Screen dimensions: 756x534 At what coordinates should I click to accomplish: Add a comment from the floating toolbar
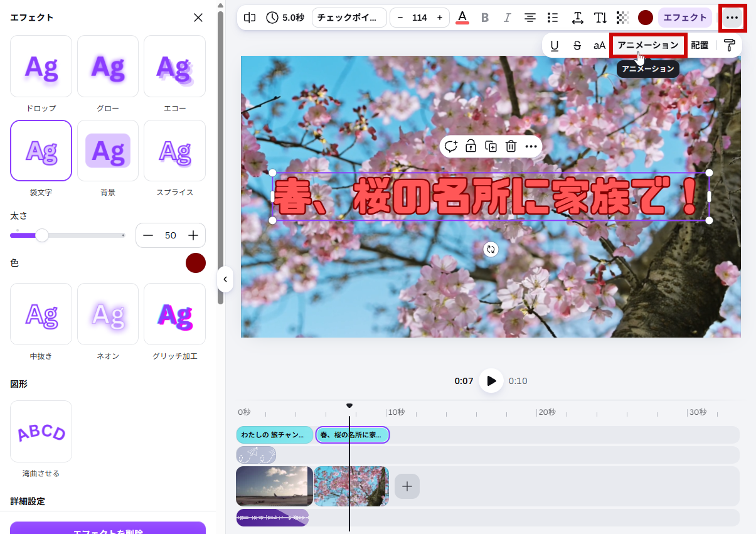(x=450, y=146)
